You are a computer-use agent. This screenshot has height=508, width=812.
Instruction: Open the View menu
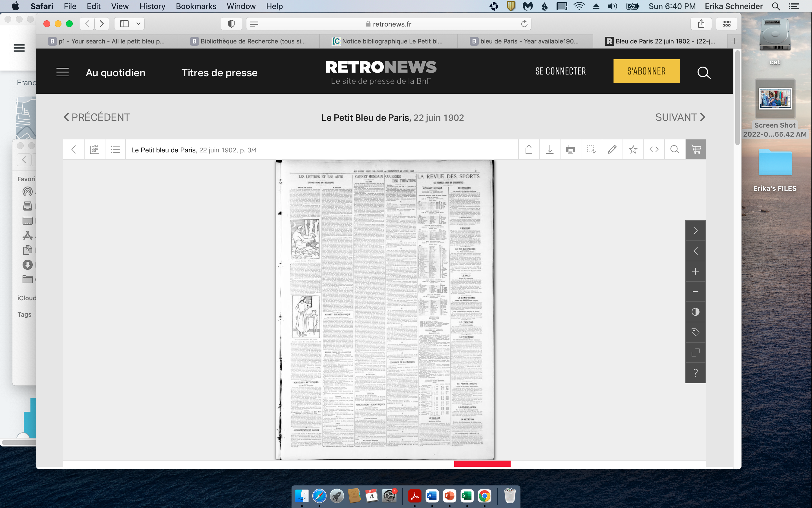(120, 6)
